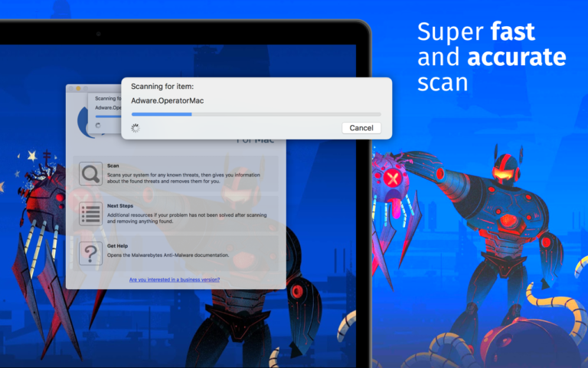Click the small spinner in the background dialog
588x368 pixels.
tap(98, 125)
